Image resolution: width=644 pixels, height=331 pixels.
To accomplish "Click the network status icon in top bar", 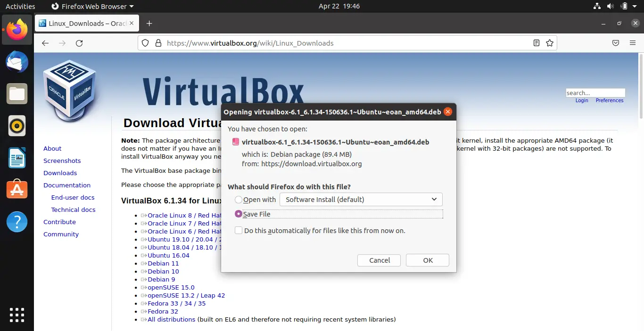I will point(597,6).
